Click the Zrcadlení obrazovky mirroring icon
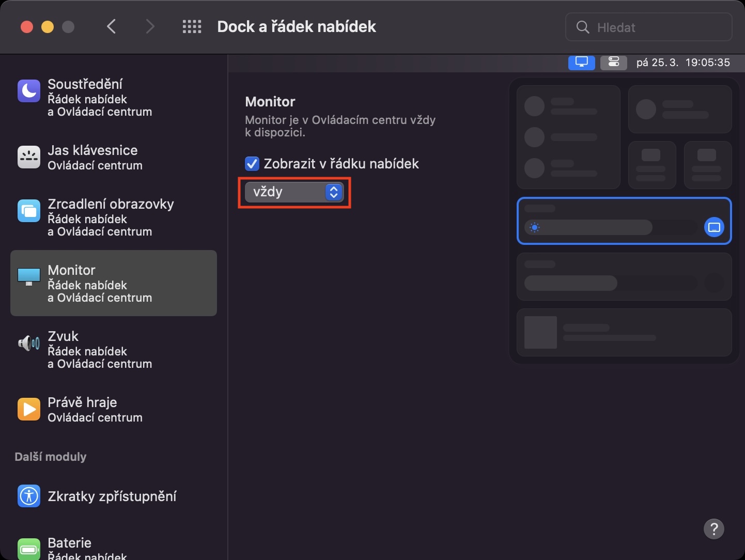 click(28, 211)
